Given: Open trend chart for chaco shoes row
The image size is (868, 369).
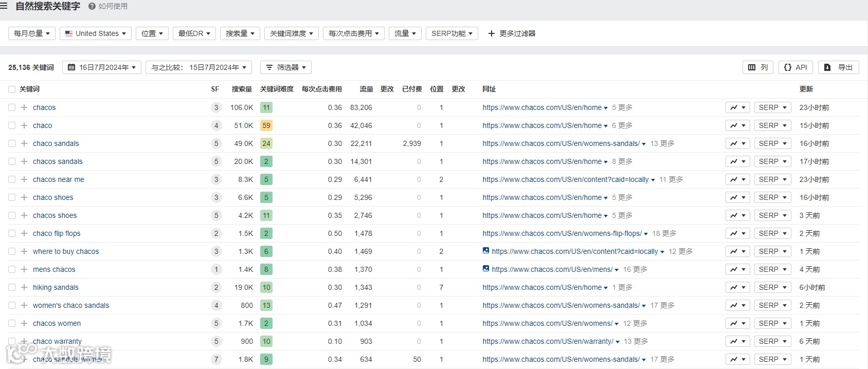Looking at the screenshot, I should click(x=738, y=197).
